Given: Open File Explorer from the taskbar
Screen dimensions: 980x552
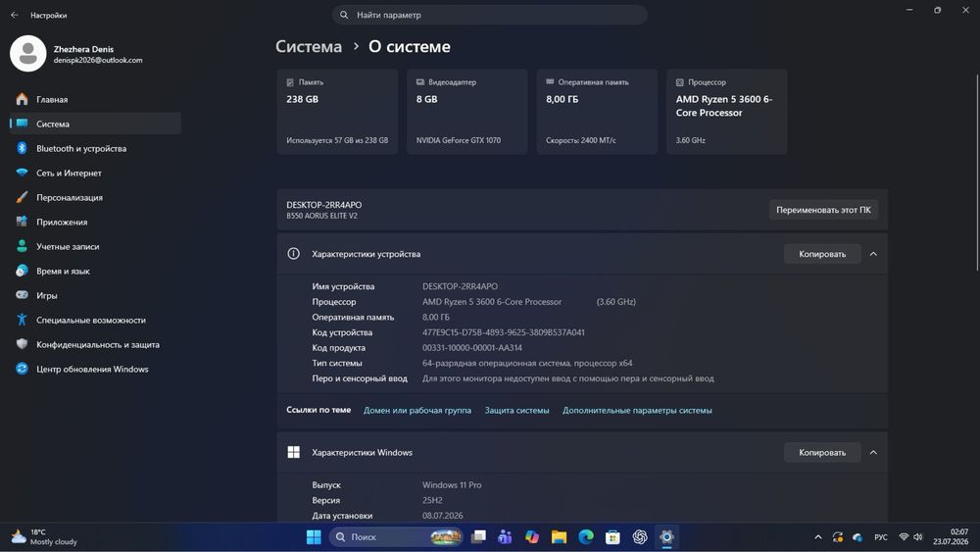Looking at the screenshot, I should (559, 537).
